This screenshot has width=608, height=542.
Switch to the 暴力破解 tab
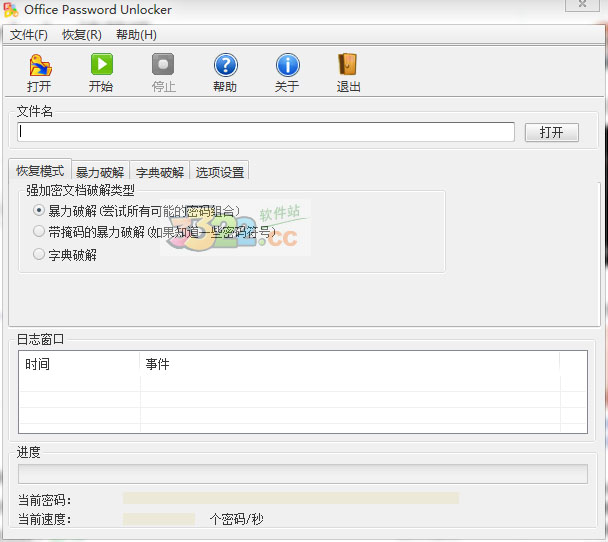(100, 172)
